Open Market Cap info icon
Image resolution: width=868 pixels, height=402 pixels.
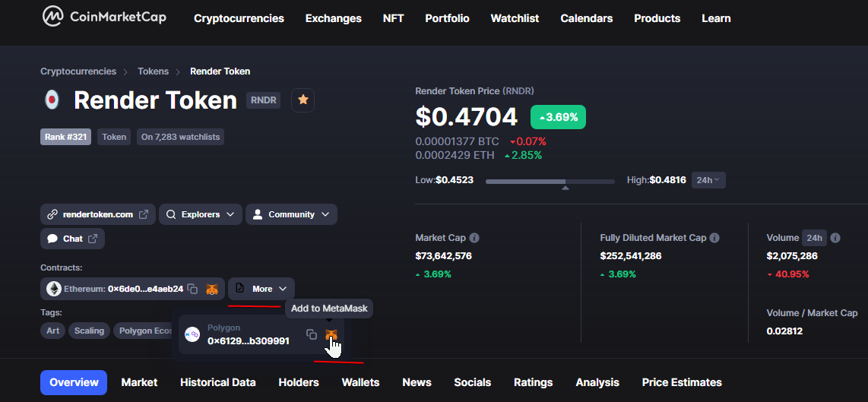pos(474,238)
